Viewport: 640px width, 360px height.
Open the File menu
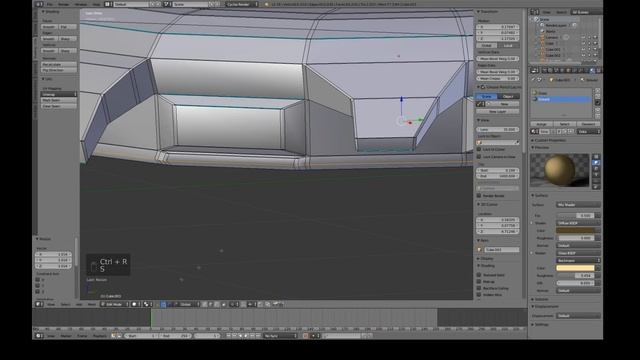click(x=50, y=4)
